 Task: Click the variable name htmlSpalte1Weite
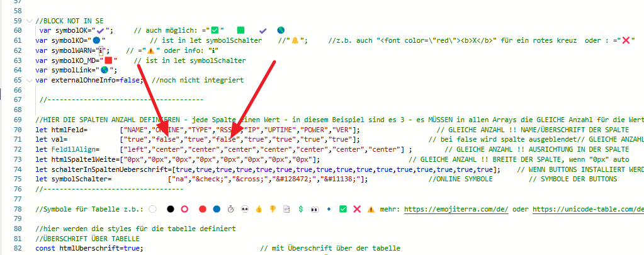[x=83, y=159]
